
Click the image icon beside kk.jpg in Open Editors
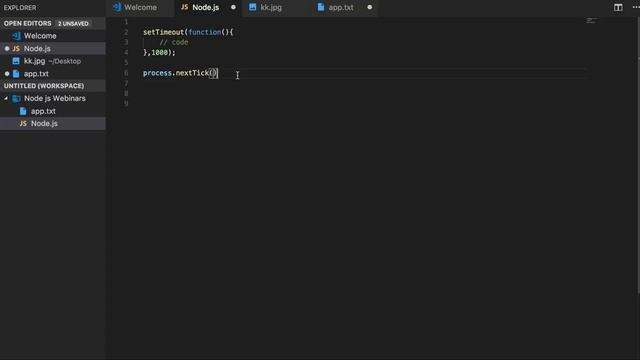point(16,61)
